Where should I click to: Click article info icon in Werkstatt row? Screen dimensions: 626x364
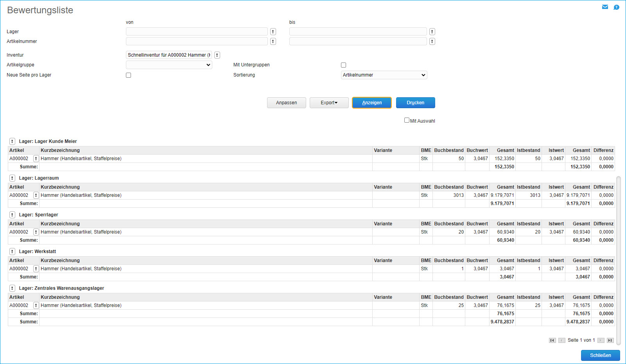[x=36, y=269]
